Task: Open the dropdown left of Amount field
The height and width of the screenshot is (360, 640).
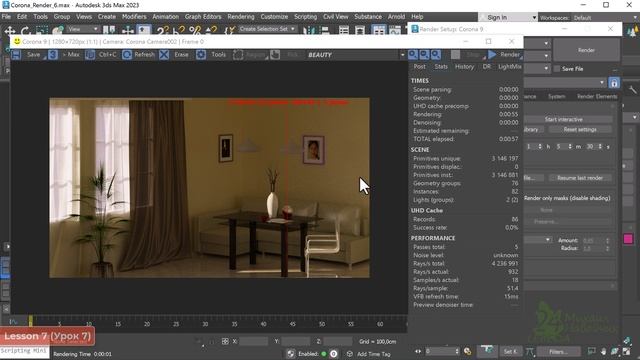Action: coord(538,240)
